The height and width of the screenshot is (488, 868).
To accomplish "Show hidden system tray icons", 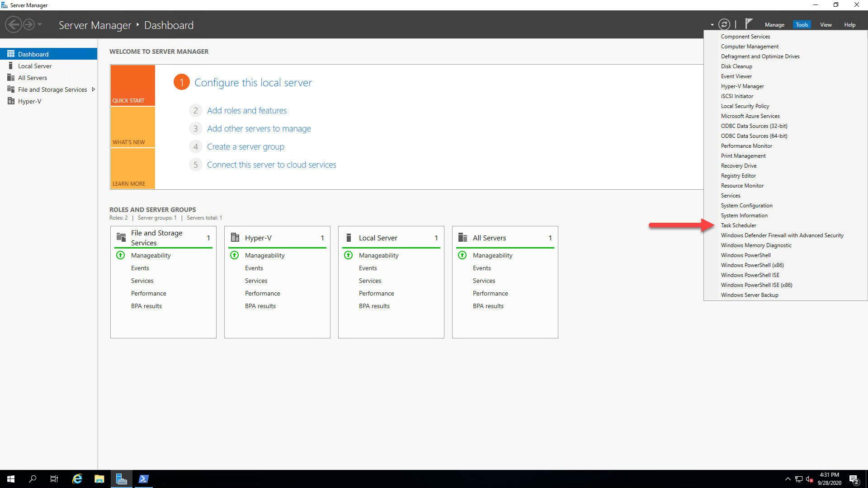I will coord(788,479).
